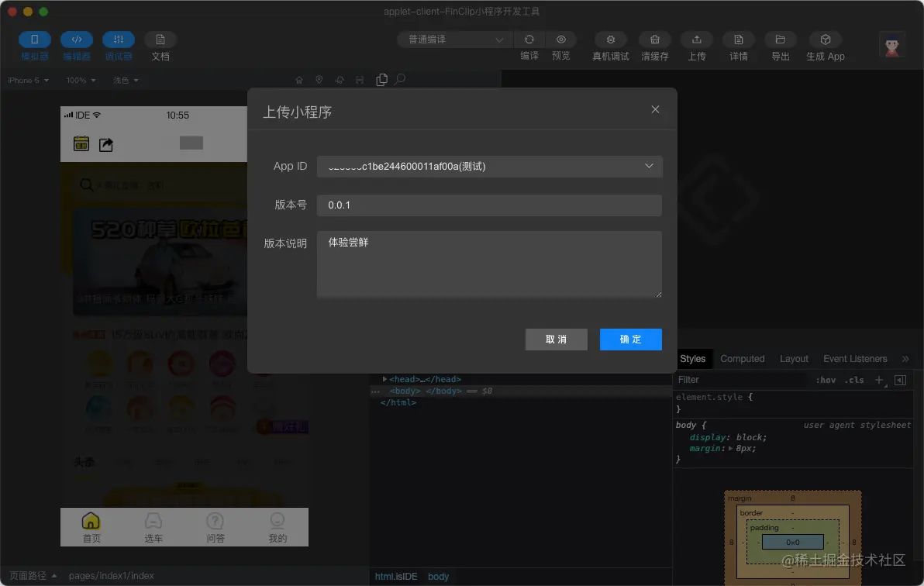Screen dimensions: 924x586
Task: Close the upload mini-program dialog
Action: point(655,109)
